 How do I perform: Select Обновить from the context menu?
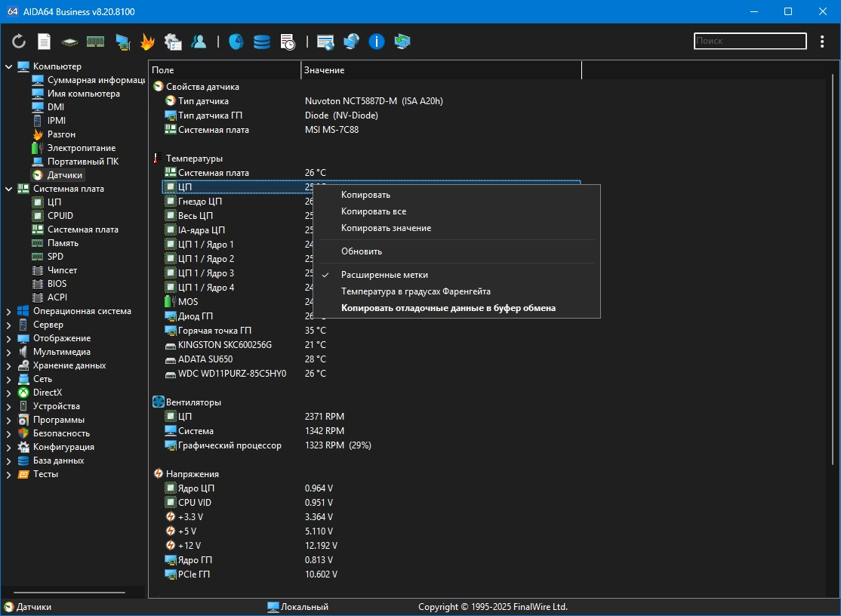(x=361, y=251)
